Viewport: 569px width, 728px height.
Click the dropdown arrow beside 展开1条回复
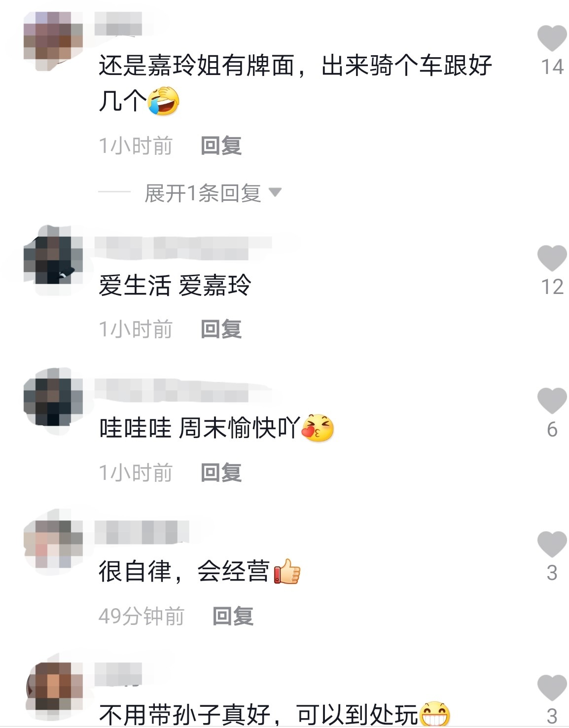click(x=275, y=192)
